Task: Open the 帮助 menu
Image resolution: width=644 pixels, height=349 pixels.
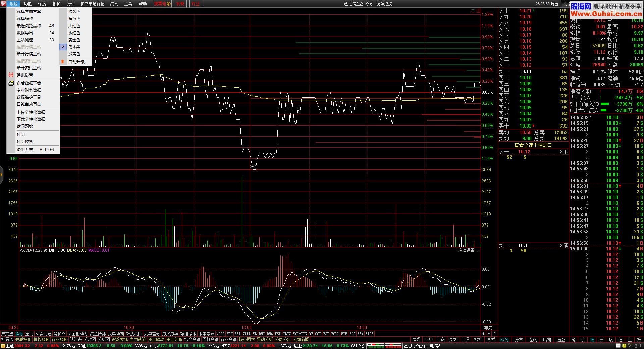Action: (143, 4)
